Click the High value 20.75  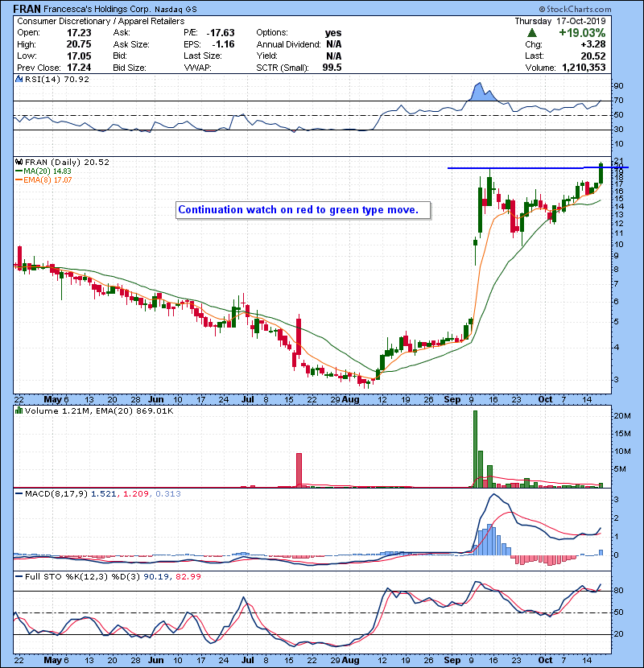tap(79, 44)
